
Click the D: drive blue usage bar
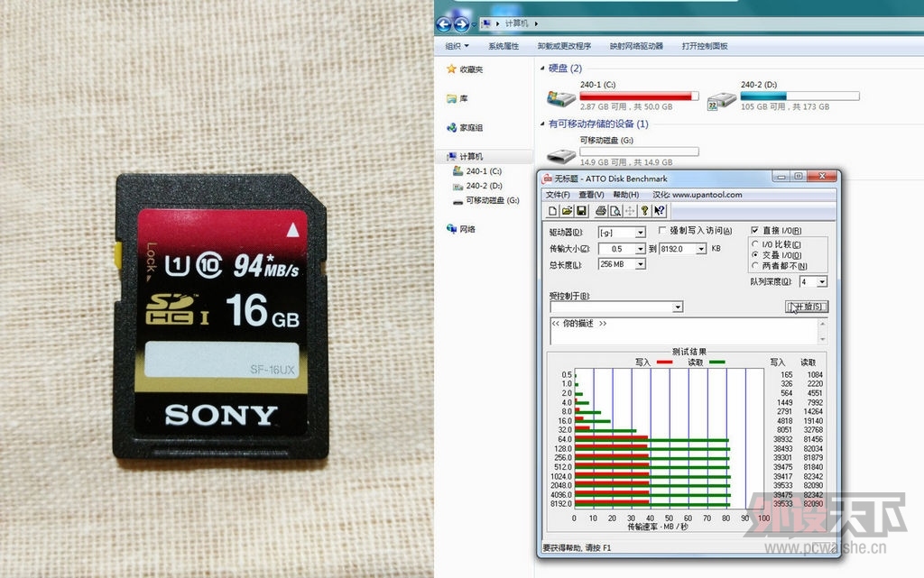point(799,96)
